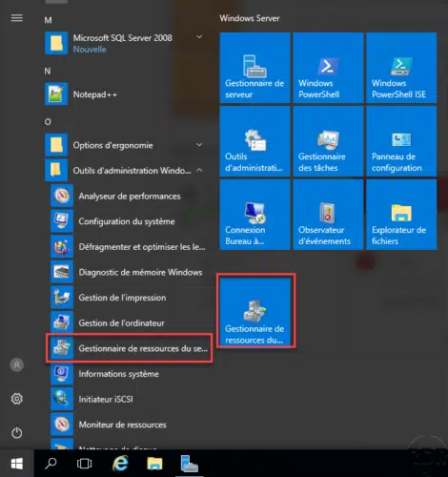Viewport: 448px width, 477px height.
Task: Click the Configuration du système icon
Action: [62, 221]
